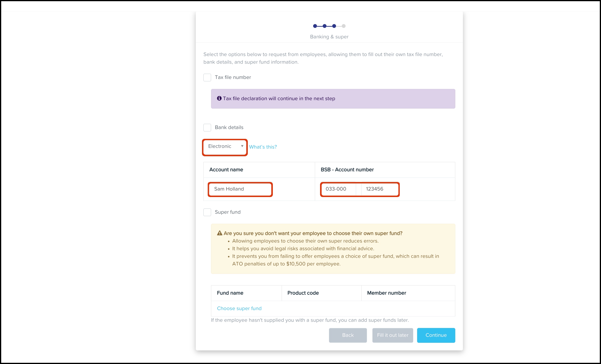Click the first progress step dot
The image size is (601, 364).
[315, 26]
